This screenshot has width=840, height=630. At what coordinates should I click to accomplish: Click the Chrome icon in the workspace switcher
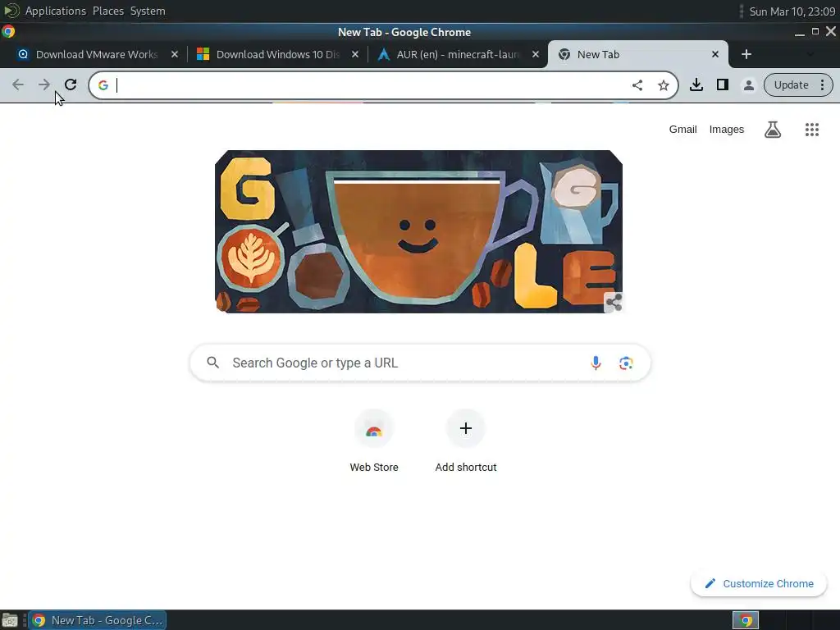click(746, 620)
